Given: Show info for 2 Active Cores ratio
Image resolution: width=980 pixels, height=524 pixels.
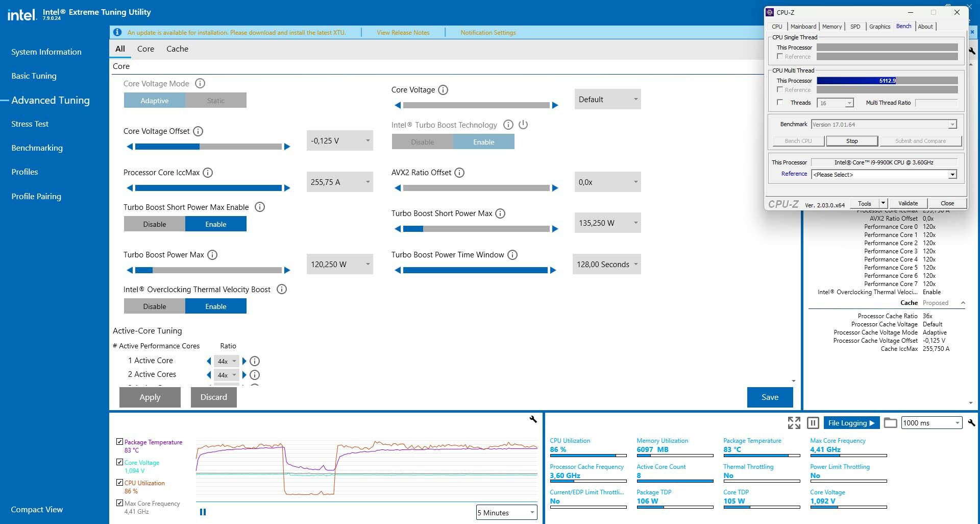Looking at the screenshot, I should (x=255, y=375).
